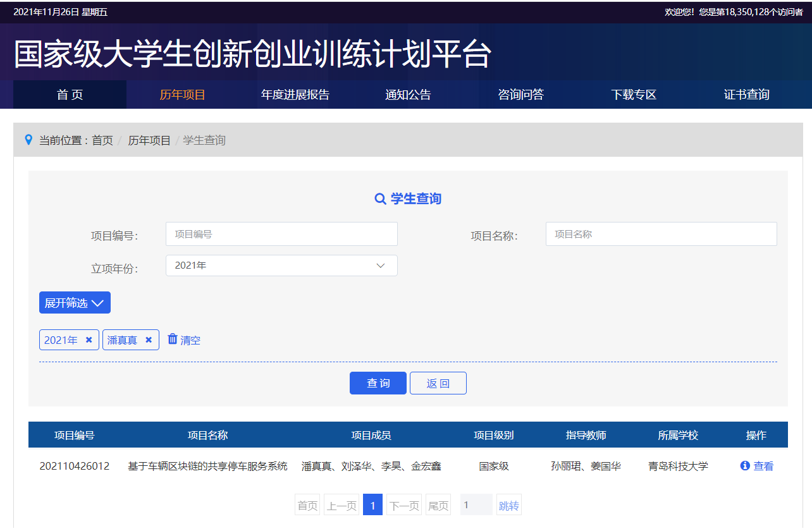
Task: Click 历年项目 in the breadcrumb
Action: [x=149, y=140]
